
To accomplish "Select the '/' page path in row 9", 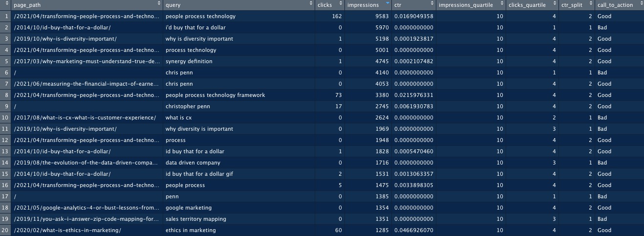I will [x=15, y=106].
